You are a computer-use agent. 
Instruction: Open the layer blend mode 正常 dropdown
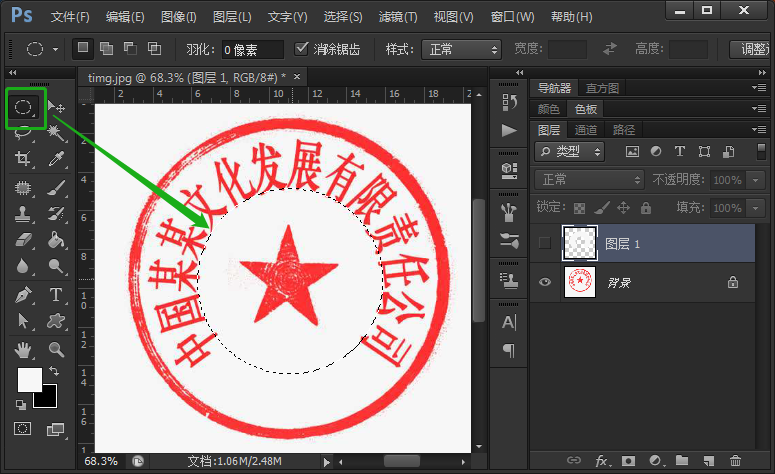click(589, 179)
